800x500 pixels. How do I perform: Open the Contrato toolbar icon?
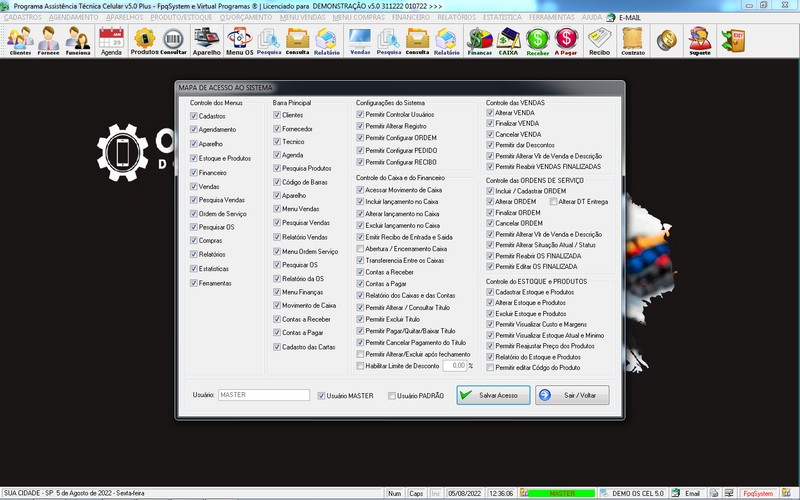click(x=632, y=40)
